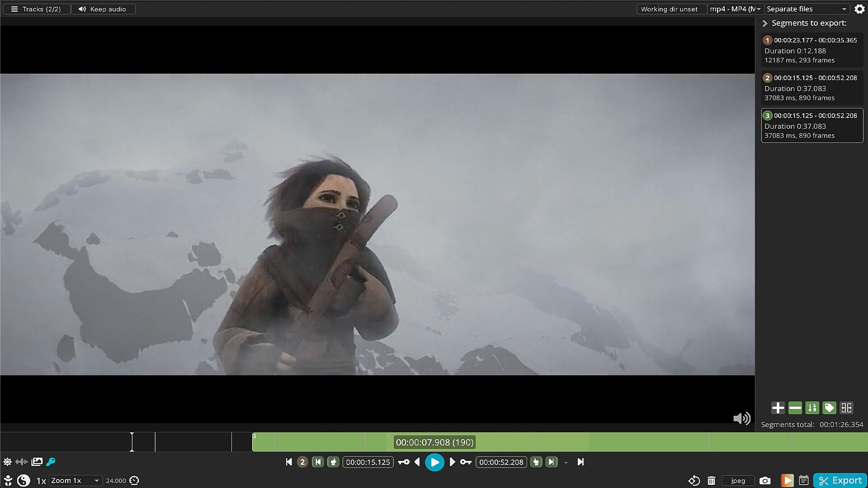Delete source file with trash icon
The image size is (868, 488).
pyautogui.click(x=711, y=480)
